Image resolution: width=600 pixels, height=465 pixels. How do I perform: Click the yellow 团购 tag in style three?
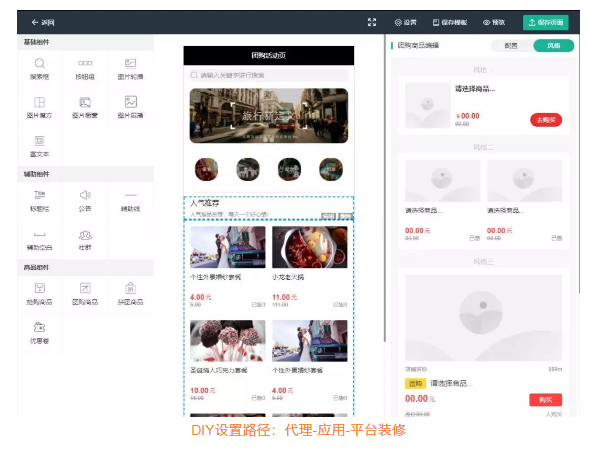click(415, 383)
